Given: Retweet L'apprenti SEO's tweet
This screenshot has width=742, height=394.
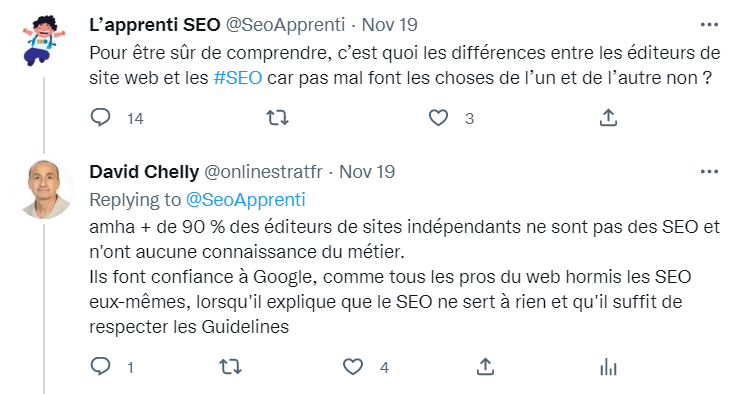Looking at the screenshot, I should (277, 118).
